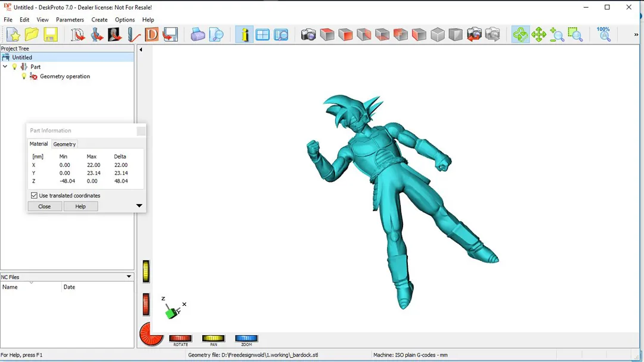The image size is (644, 362).
Task: Activate the green four-arrow pan mode
Action: [x=538, y=35]
